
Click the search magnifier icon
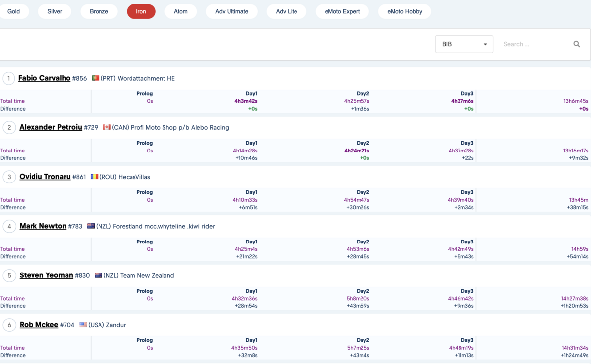577,44
